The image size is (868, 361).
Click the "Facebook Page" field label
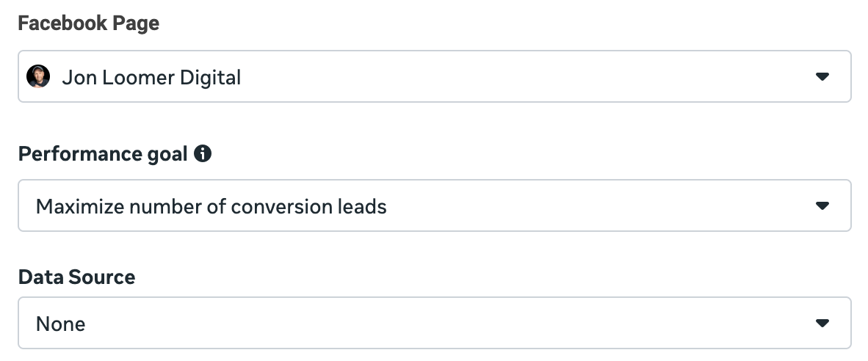(88, 23)
